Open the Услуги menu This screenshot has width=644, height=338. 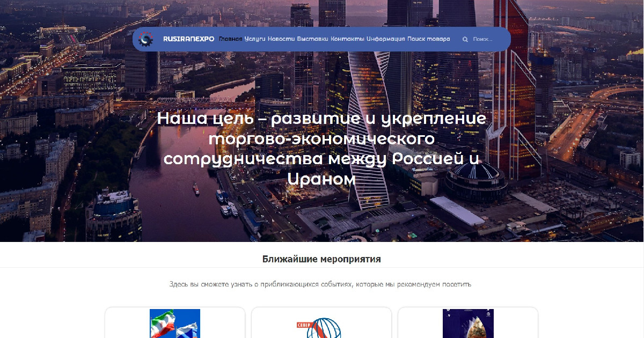coord(255,39)
